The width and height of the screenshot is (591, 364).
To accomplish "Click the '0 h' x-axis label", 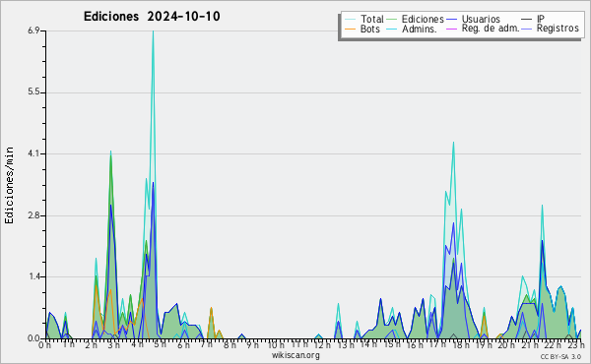I will click(x=45, y=344).
